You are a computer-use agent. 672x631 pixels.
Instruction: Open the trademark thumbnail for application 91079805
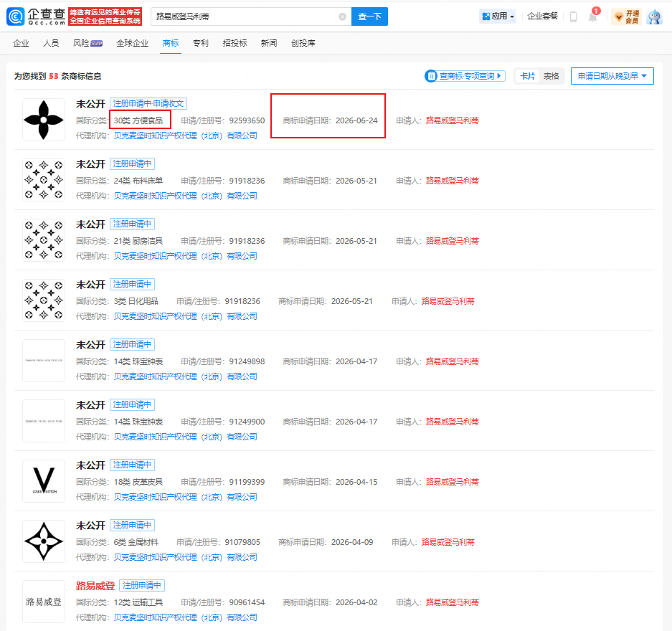[x=44, y=541]
